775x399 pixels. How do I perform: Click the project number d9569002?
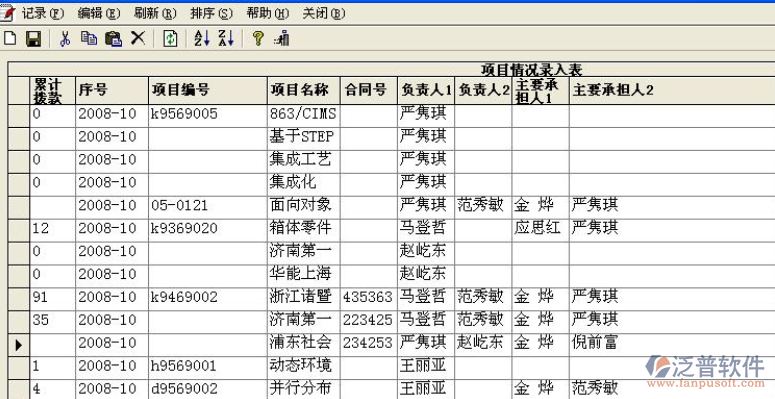coord(208,389)
